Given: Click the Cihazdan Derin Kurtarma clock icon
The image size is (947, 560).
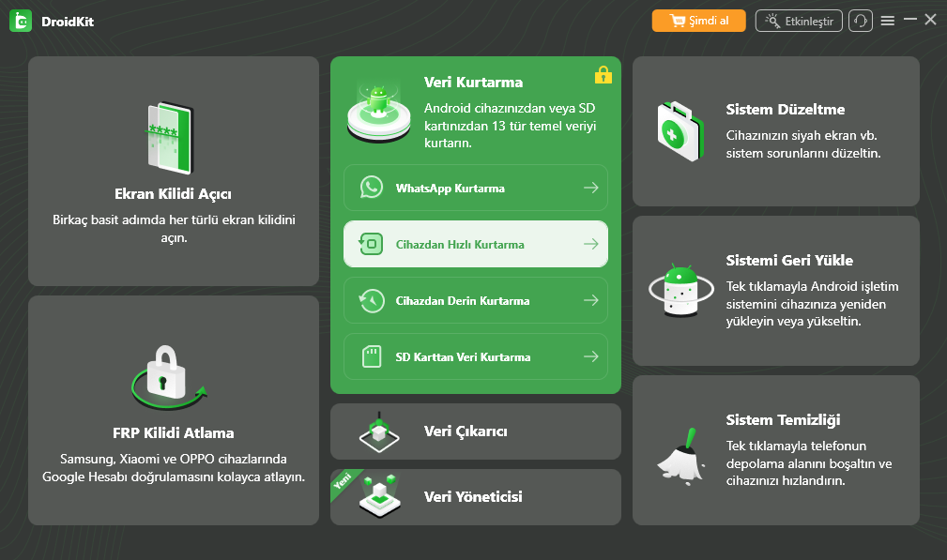Looking at the screenshot, I should point(372,300).
